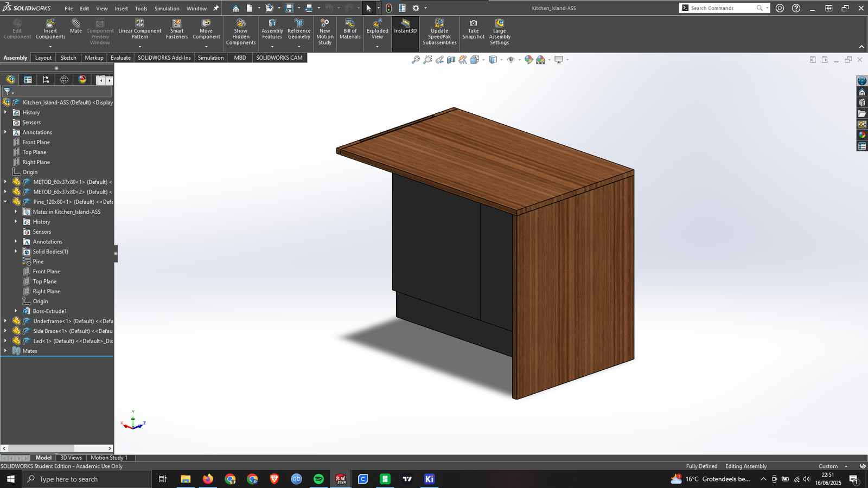
Task: Collapse the Pine_120x80<1> component tree
Action: (5, 202)
